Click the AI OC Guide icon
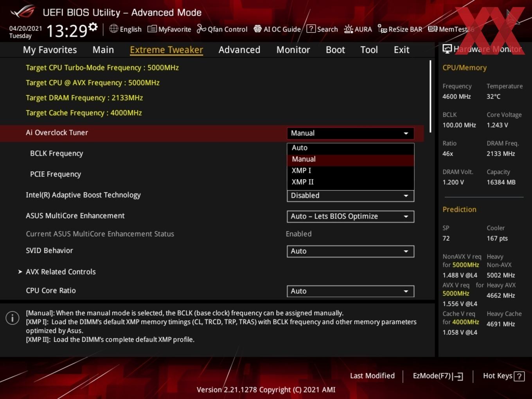This screenshot has height=399, width=532. tap(257, 29)
